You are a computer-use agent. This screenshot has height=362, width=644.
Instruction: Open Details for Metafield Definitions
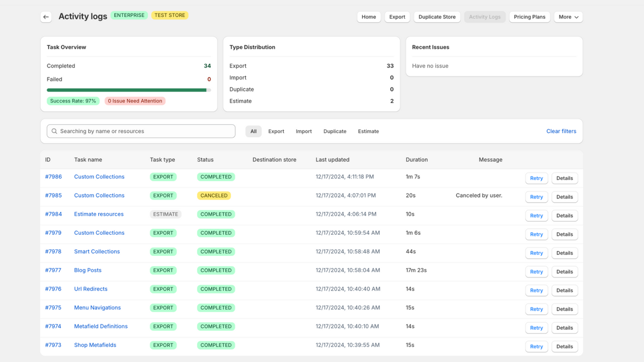[565, 328]
